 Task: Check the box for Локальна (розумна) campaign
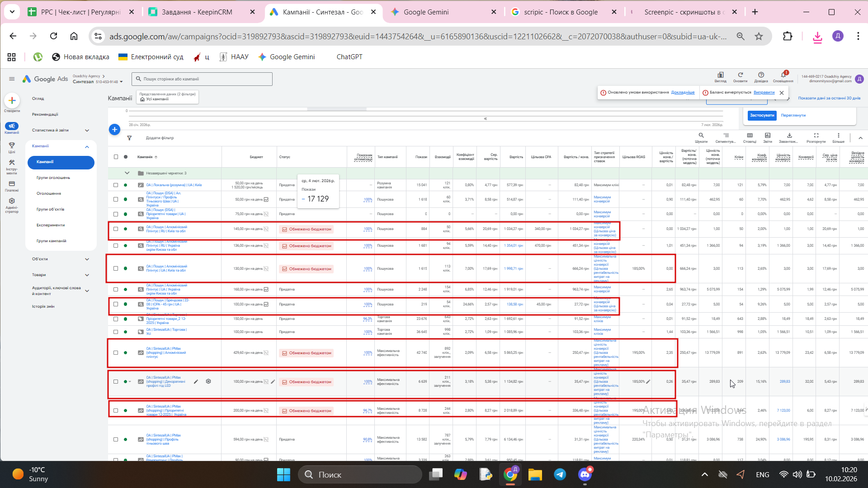click(116, 185)
